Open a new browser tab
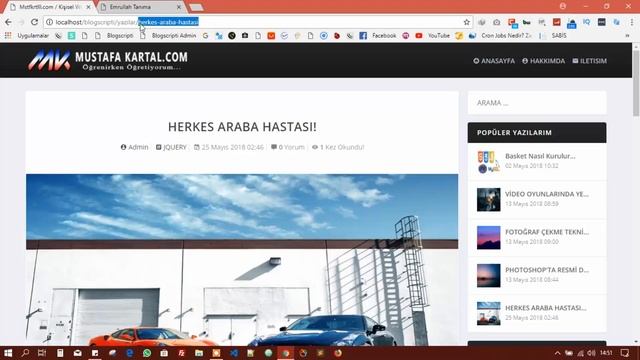The height and width of the screenshot is (360, 640). pos(196,7)
